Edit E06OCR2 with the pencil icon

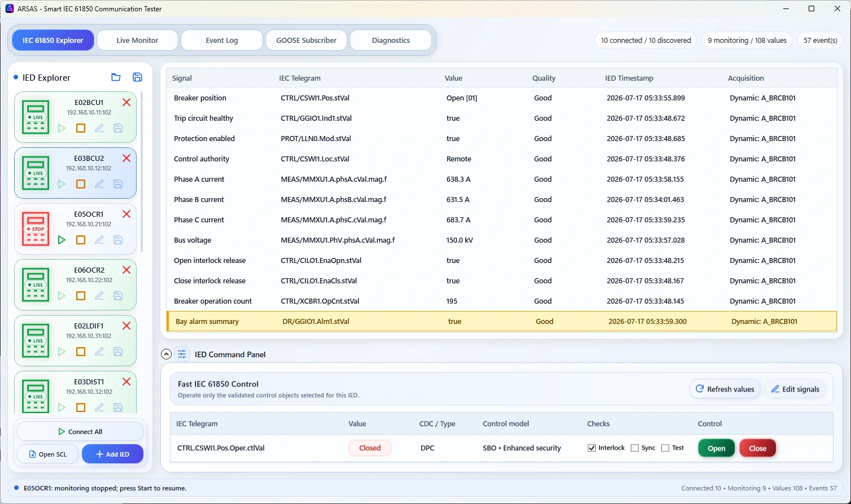99,296
